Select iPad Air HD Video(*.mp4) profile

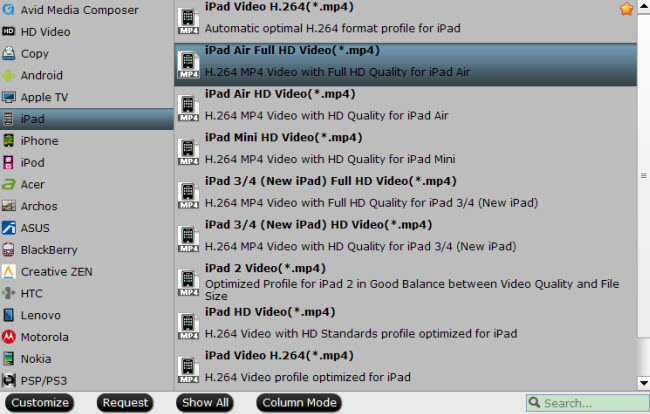tap(405, 108)
